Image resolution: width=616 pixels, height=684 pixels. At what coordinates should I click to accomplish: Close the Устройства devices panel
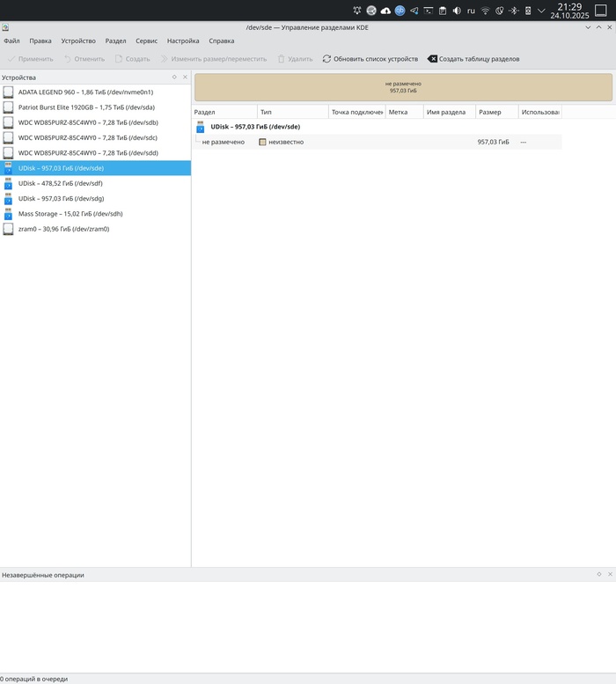coord(185,77)
